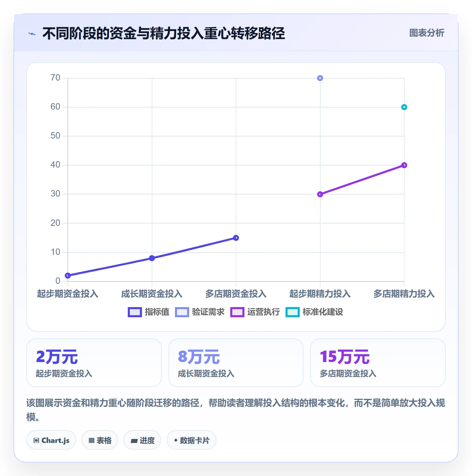Click the data point at 成长期资金投入 value 8
472x476 pixels.
pos(152,258)
